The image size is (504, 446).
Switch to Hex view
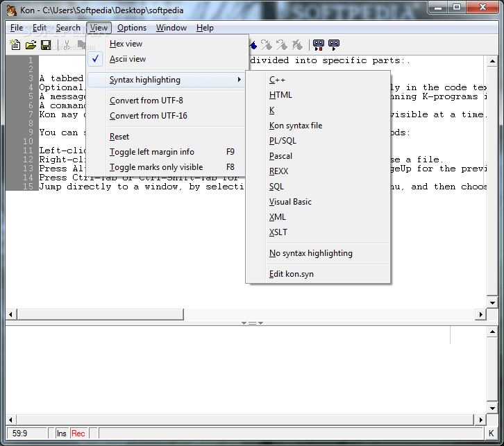166,44
